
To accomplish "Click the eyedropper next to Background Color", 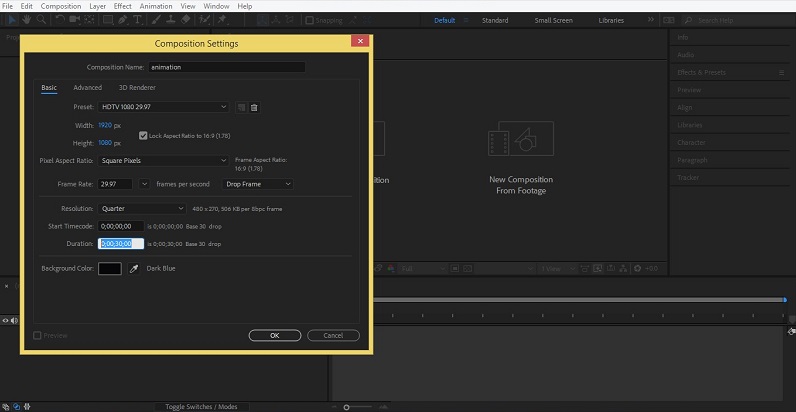I will tap(134, 268).
